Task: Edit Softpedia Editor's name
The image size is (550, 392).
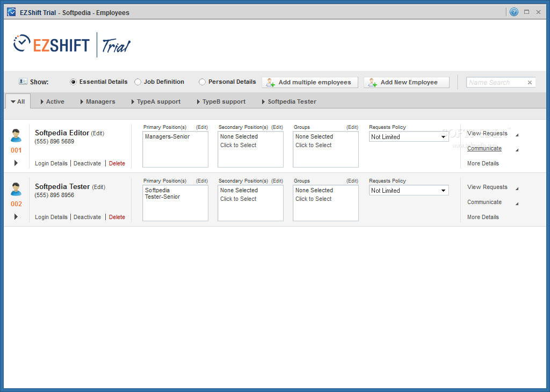Action: pos(98,133)
